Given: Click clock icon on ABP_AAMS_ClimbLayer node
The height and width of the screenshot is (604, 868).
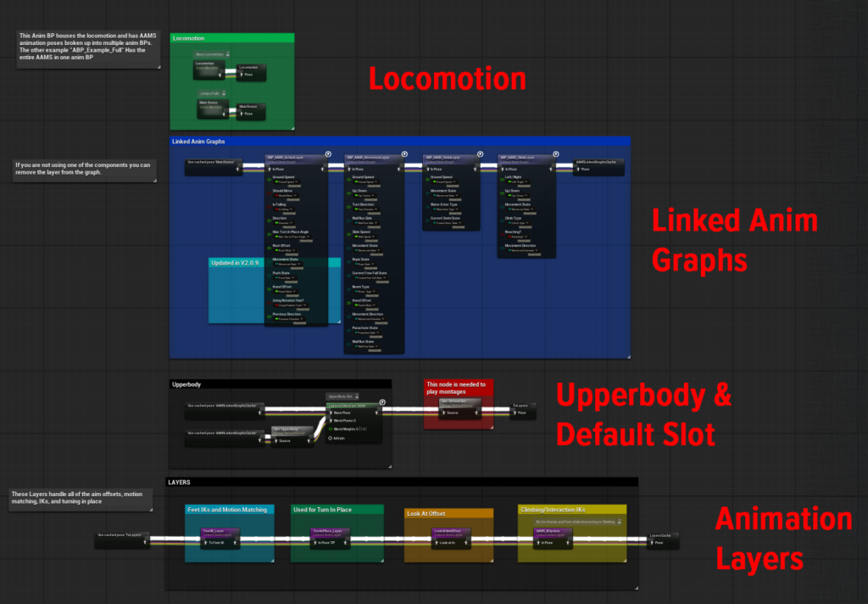Looking at the screenshot, I should pyautogui.click(x=554, y=154).
